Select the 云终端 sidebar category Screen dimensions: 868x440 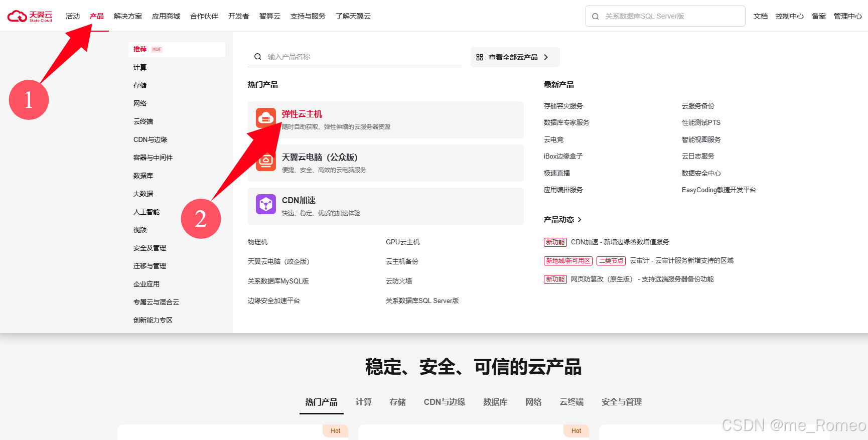coord(143,121)
